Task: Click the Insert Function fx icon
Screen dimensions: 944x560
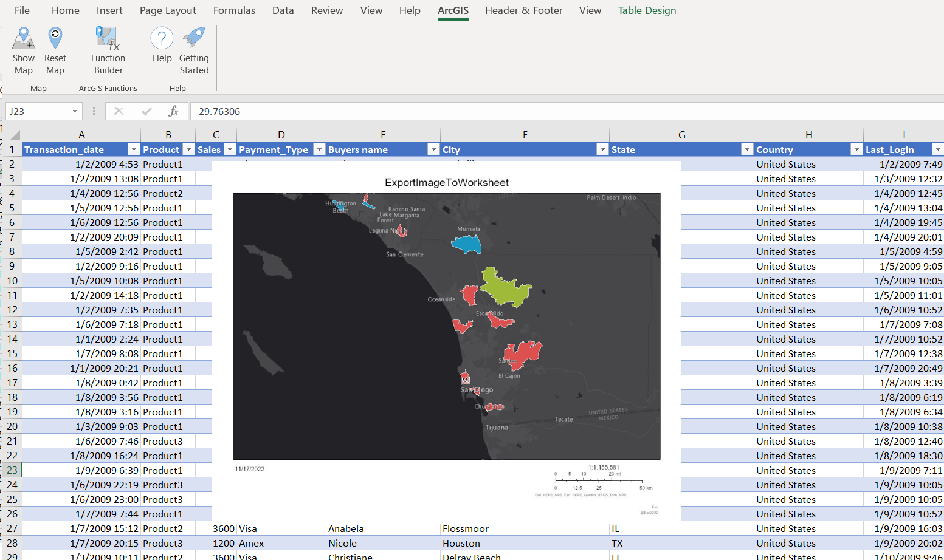Action: click(173, 111)
